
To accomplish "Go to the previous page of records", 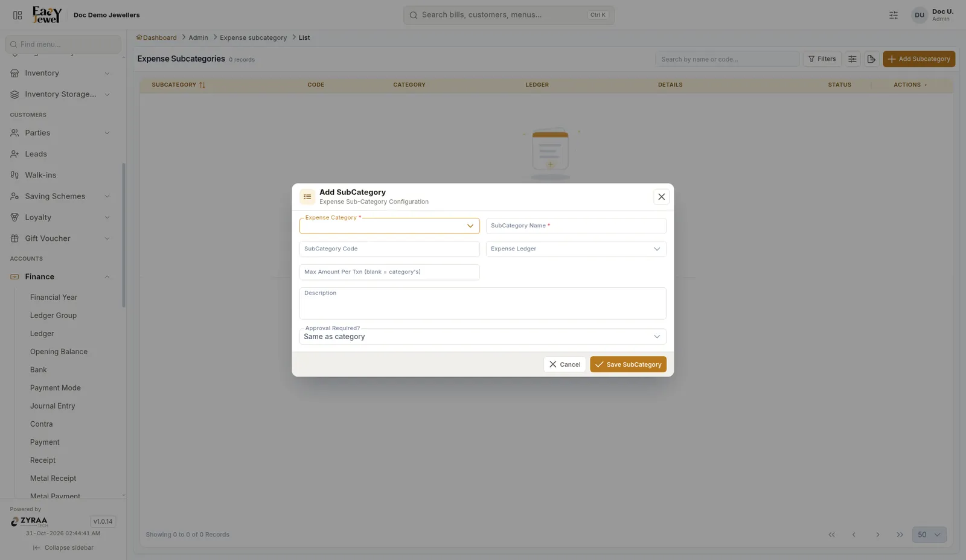I will [x=854, y=535].
